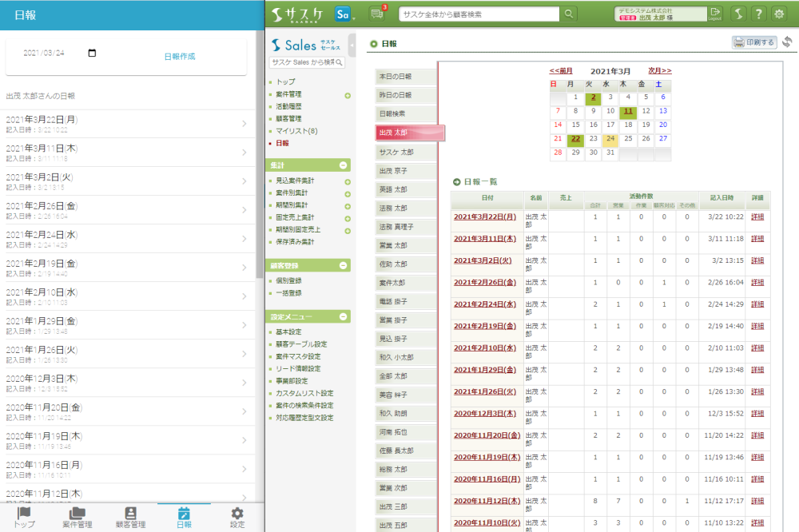Open the notification messages icon

coord(377,14)
